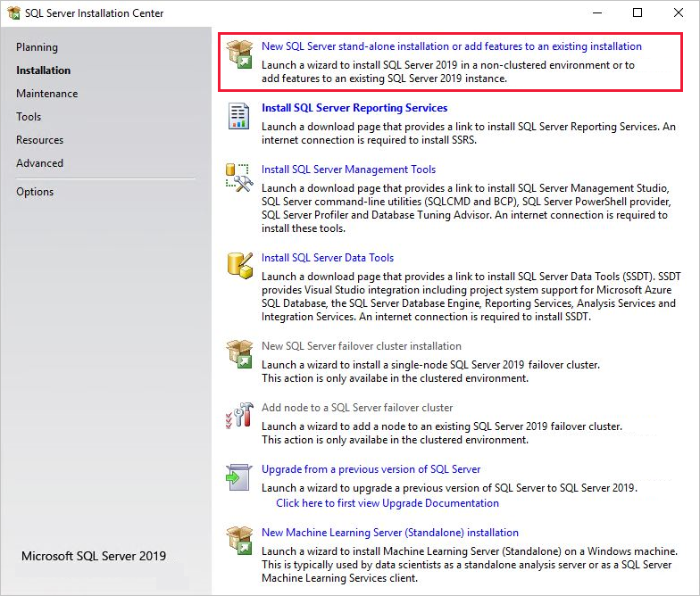700x596 pixels.
Task: Click the Management Tools hammer icon
Action: coord(239,178)
